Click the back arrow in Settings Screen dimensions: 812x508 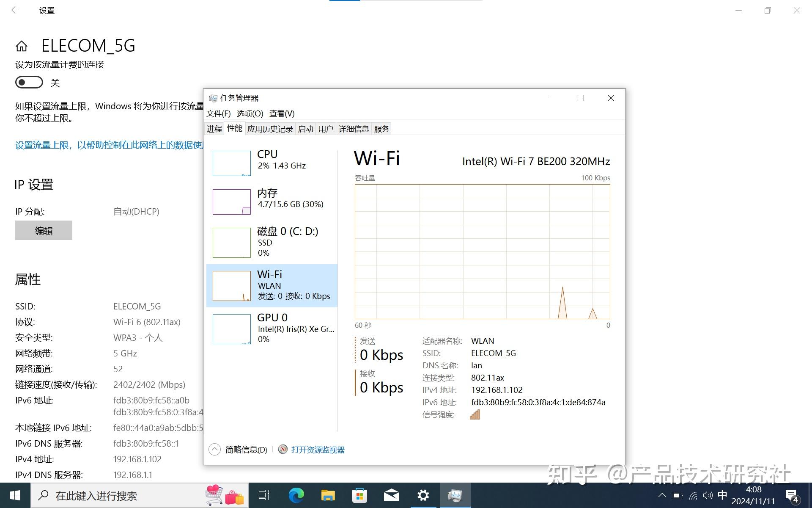[15, 10]
